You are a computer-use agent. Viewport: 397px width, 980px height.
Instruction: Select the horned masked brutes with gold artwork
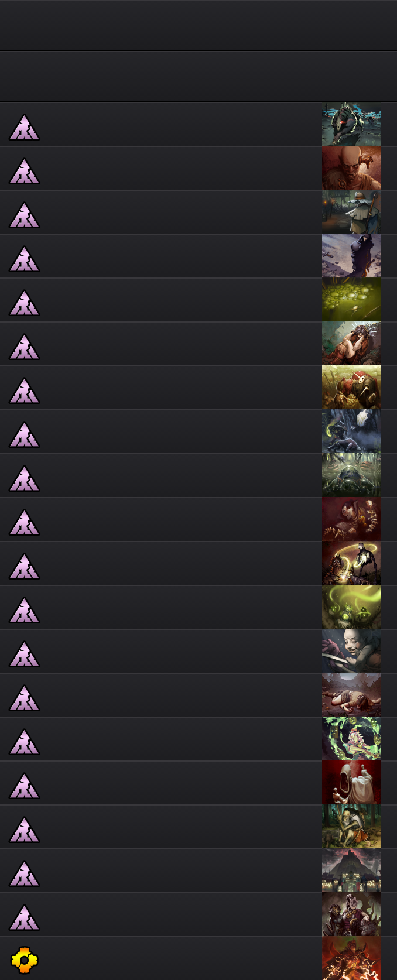click(351, 388)
